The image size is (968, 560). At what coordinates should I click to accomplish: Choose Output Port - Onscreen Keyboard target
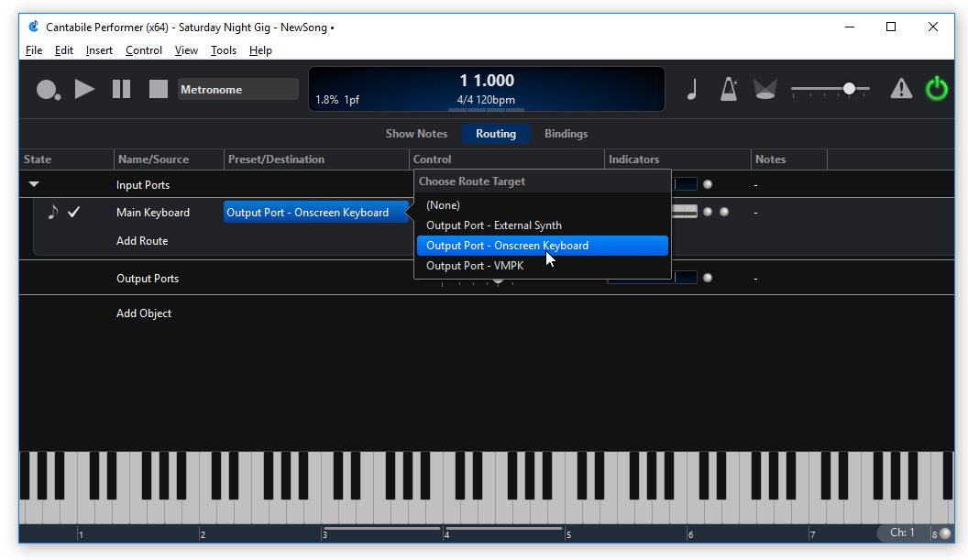coord(542,246)
